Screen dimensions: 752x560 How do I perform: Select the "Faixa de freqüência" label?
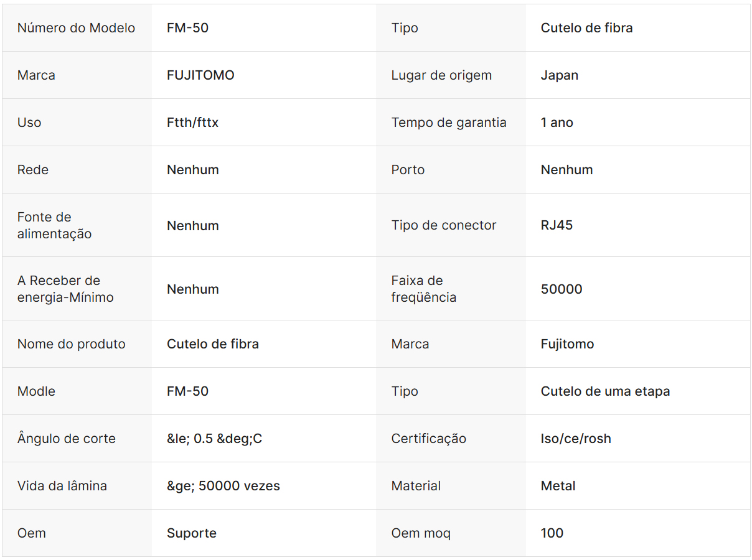click(x=423, y=289)
